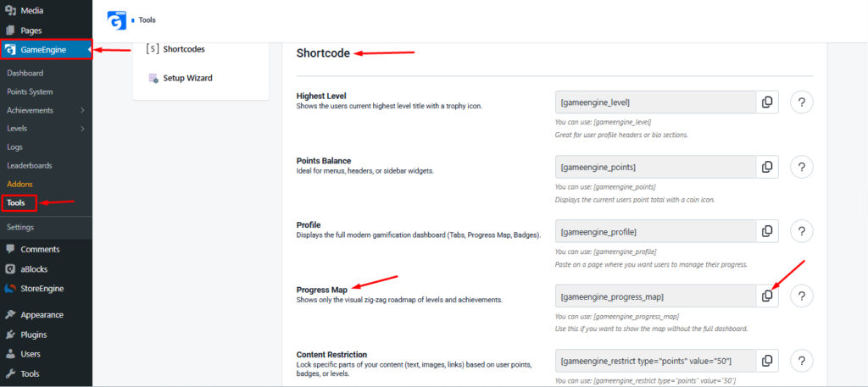
Task: Click the Points Balance title
Action: (324, 161)
